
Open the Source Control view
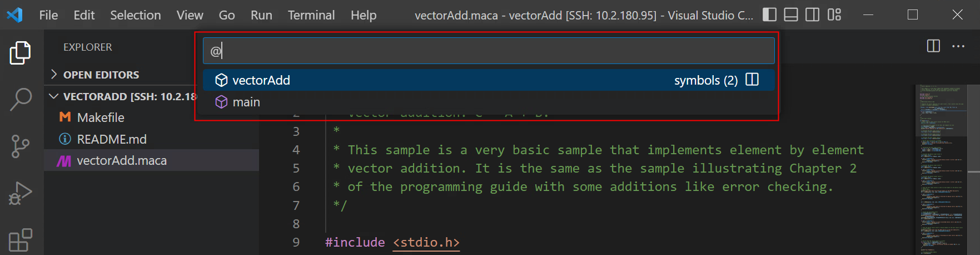click(21, 146)
